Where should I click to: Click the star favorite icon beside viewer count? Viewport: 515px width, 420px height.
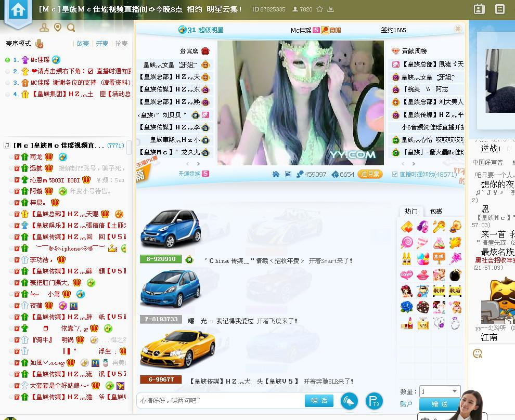(x=319, y=9)
